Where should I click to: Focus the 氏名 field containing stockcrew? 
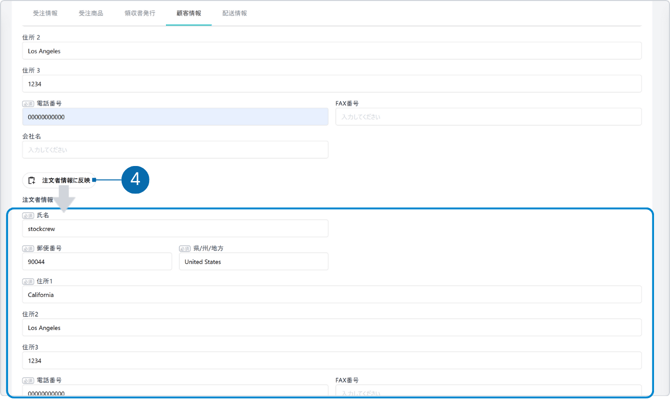[175, 229]
